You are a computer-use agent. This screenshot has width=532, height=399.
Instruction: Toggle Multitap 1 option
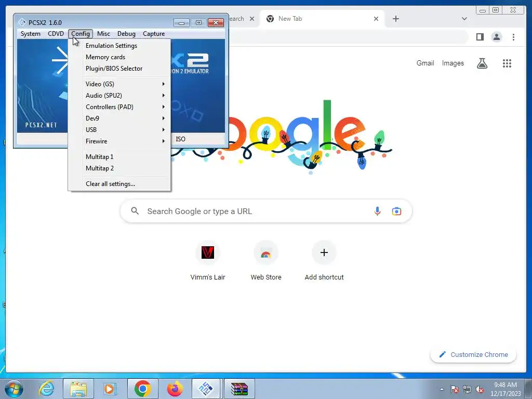tap(119, 157)
